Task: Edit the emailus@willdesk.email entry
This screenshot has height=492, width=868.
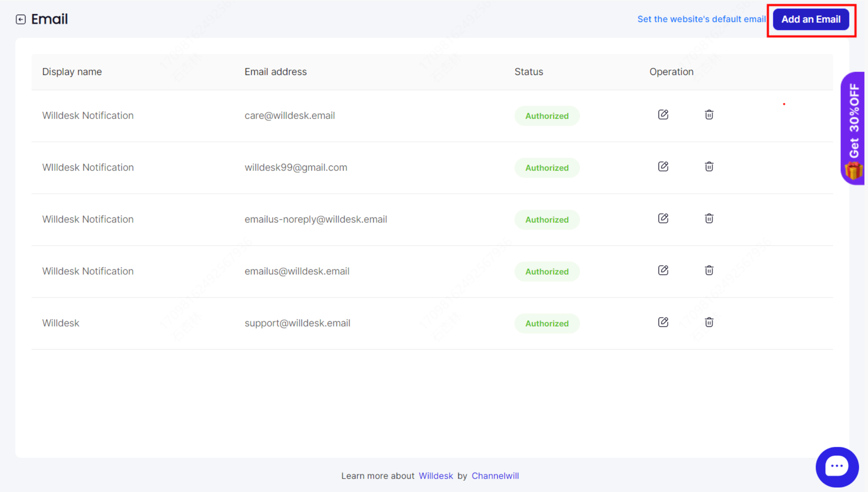Action: click(x=663, y=270)
